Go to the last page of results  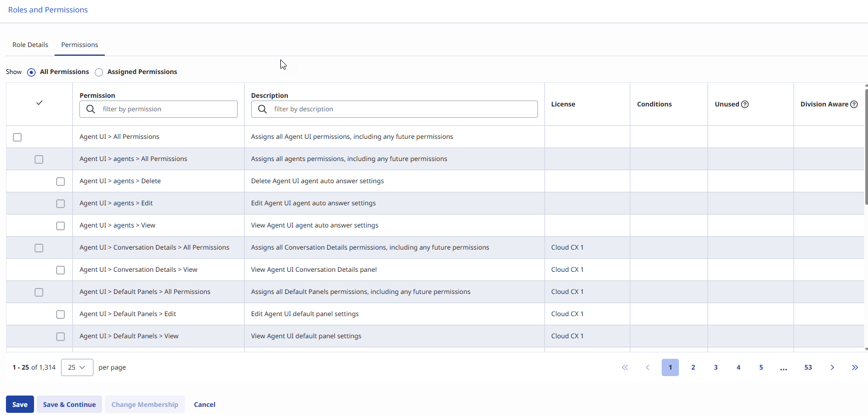point(854,367)
